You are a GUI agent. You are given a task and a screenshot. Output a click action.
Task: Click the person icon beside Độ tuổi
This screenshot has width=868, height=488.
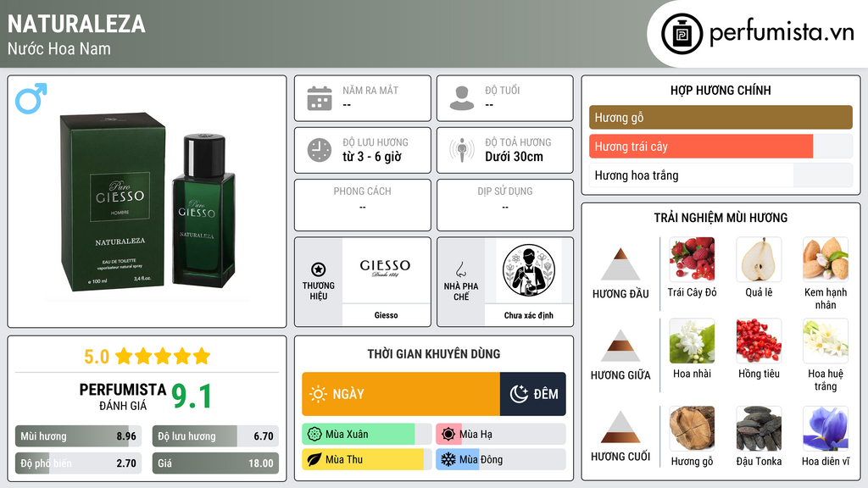[462, 98]
